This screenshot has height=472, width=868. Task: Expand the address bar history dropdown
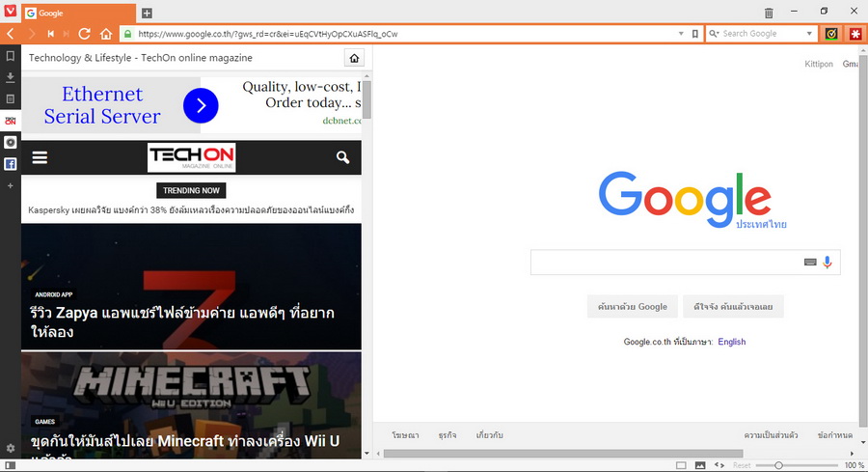coord(682,34)
